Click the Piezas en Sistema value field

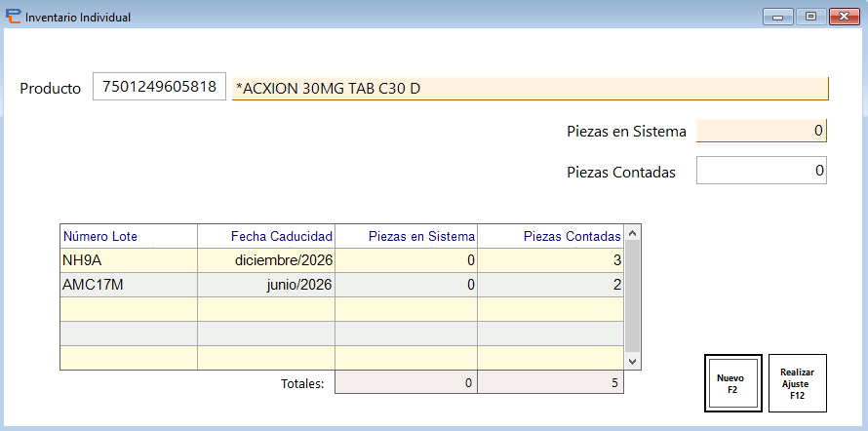coord(761,131)
